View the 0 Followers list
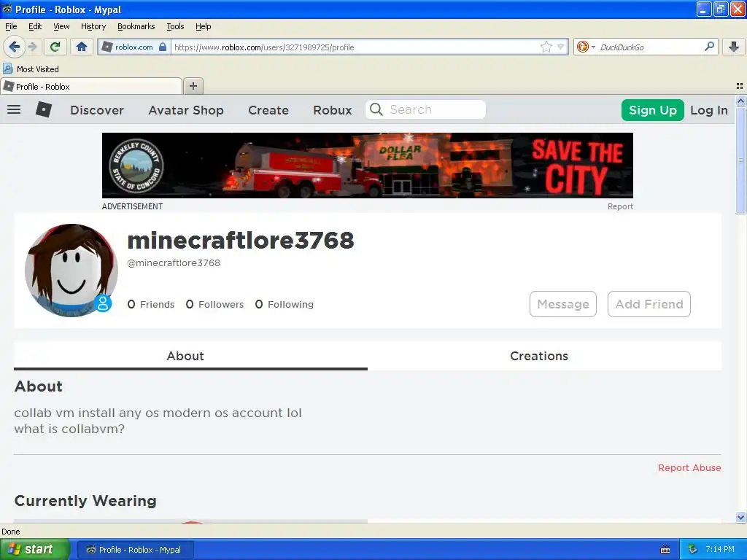The image size is (747, 560). pyautogui.click(x=215, y=304)
